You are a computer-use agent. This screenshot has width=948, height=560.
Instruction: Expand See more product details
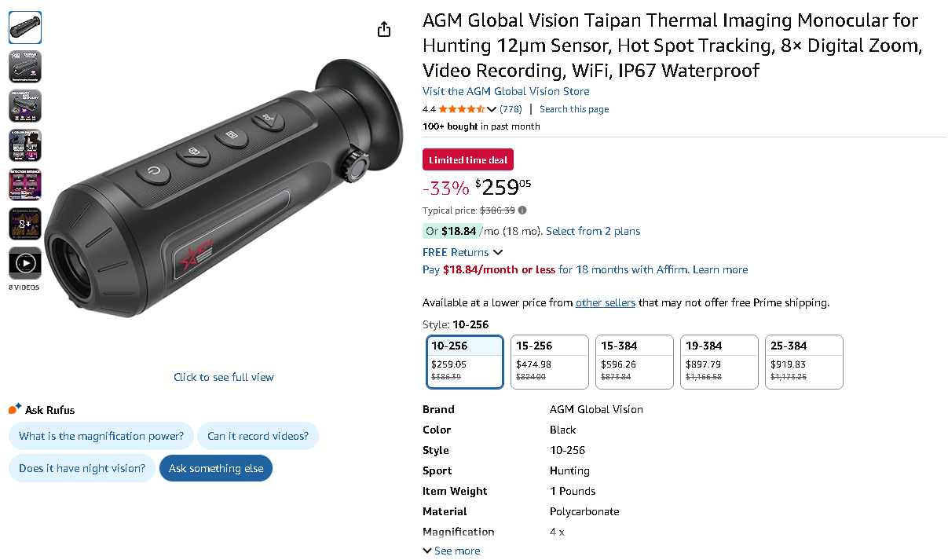pyautogui.click(x=452, y=551)
